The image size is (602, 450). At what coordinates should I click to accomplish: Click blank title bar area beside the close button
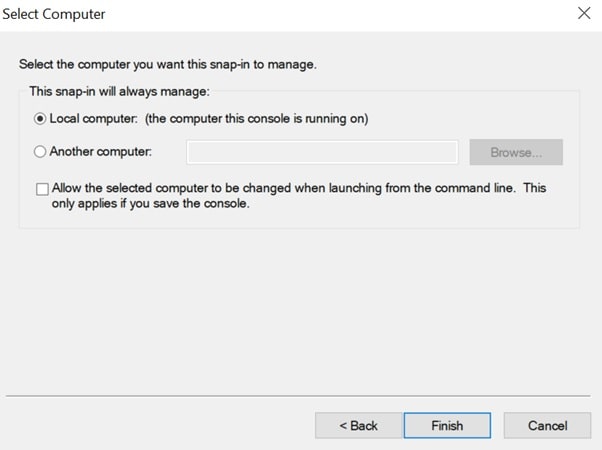pyautogui.click(x=350, y=14)
